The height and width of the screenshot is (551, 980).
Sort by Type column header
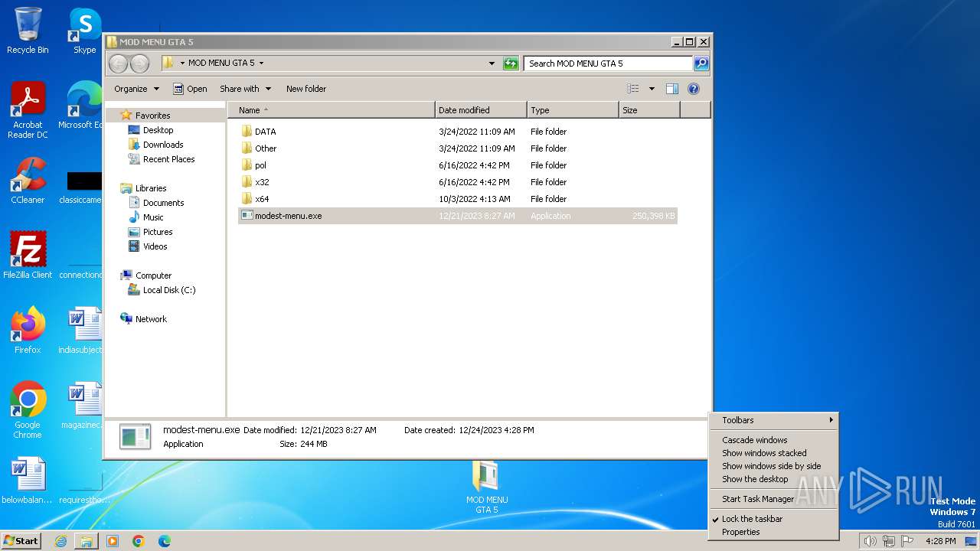tap(573, 110)
